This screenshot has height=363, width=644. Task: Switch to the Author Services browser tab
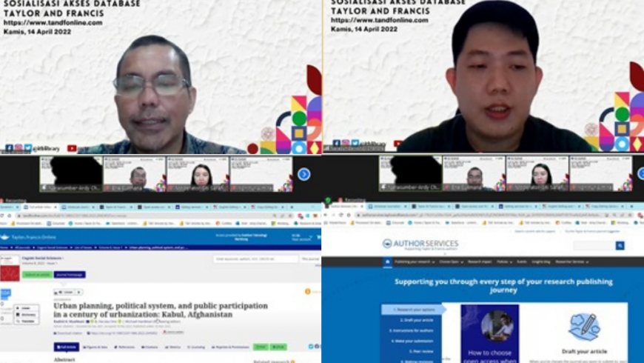[346, 206]
